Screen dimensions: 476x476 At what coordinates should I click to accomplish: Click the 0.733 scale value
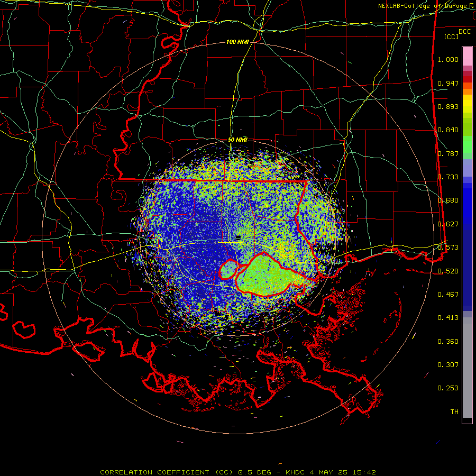coord(448,177)
